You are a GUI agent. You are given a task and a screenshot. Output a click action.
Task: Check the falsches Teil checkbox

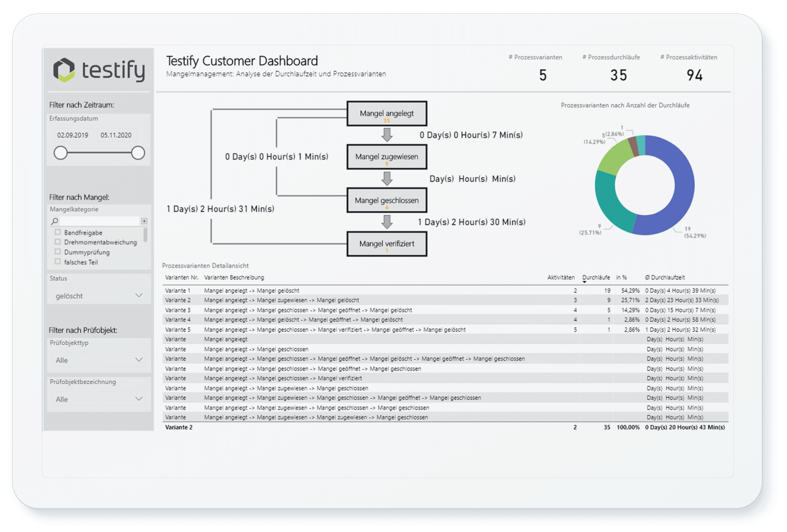(x=58, y=262)
